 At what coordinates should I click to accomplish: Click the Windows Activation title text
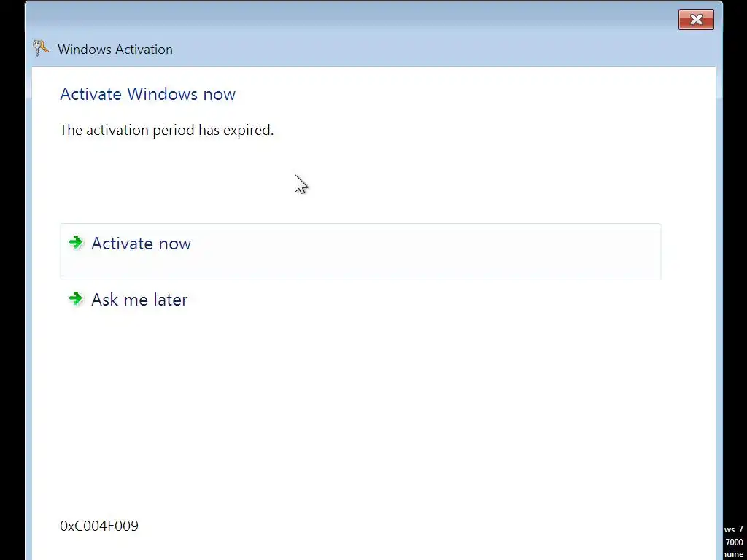point(115,50)
